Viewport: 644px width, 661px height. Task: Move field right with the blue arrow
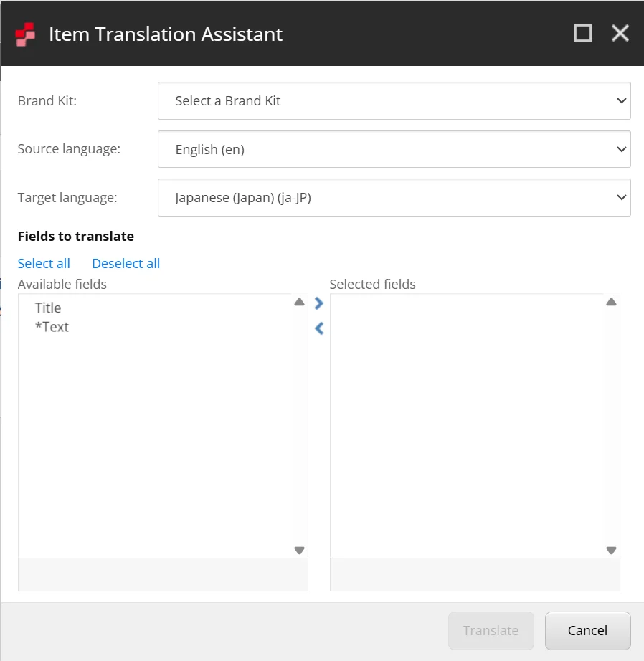[319, 303]
